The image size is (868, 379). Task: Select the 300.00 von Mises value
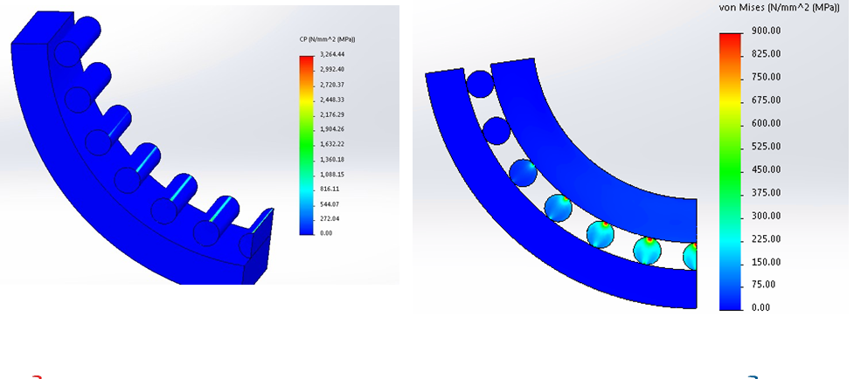766,216
